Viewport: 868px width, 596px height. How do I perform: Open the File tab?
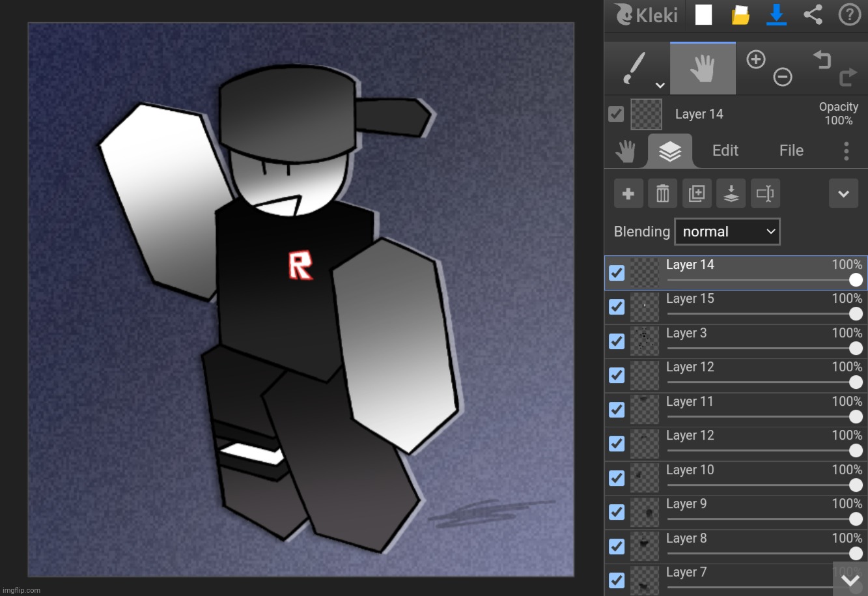click(791, 150)
